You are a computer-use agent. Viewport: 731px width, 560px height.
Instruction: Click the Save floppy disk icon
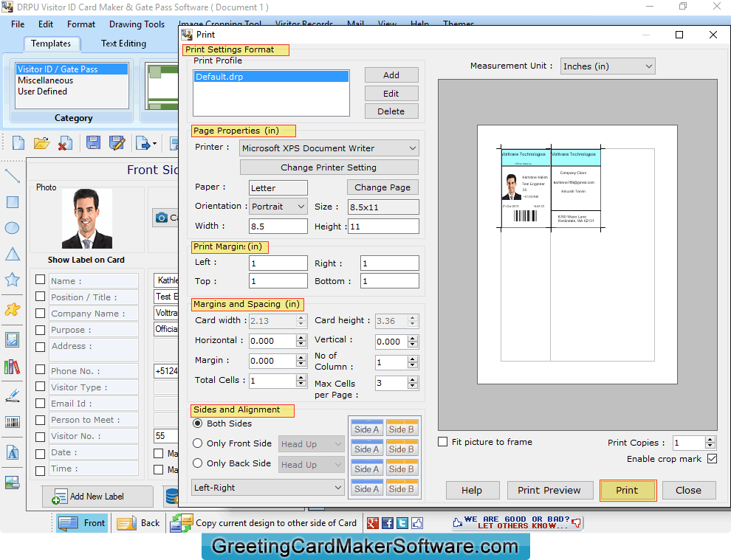click(x=93, y=142)
